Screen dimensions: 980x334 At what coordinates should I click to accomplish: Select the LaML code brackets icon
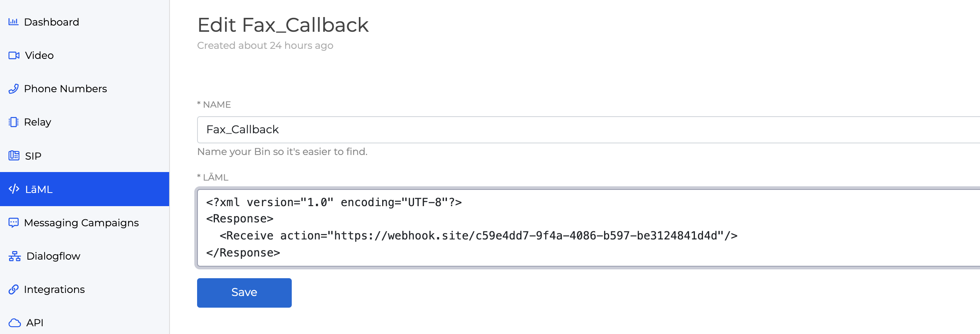pyautogui.click(x=14, y=189)
